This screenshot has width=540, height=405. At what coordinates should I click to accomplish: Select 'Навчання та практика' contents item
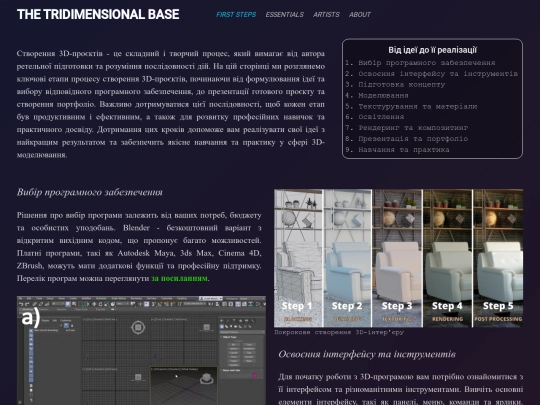coord(404,150)
